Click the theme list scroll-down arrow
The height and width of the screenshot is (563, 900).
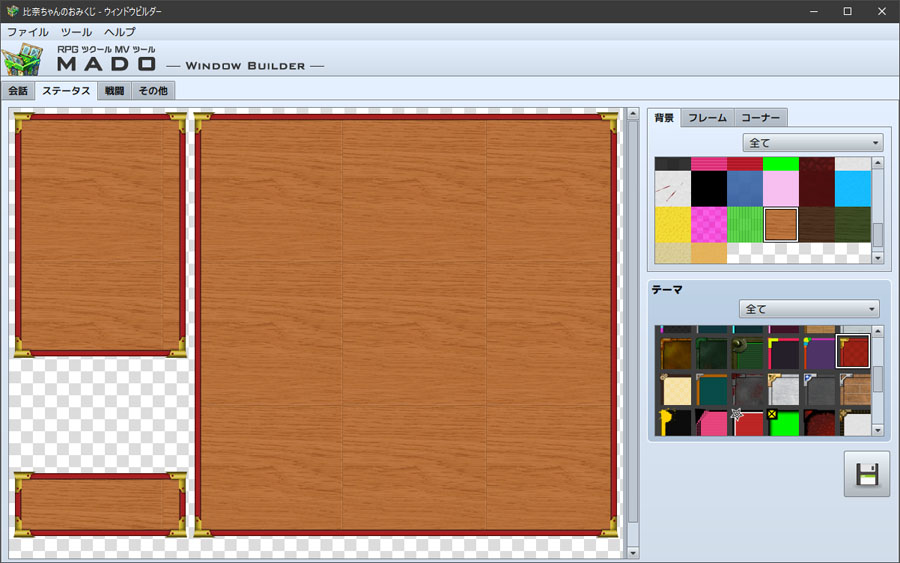878,430
